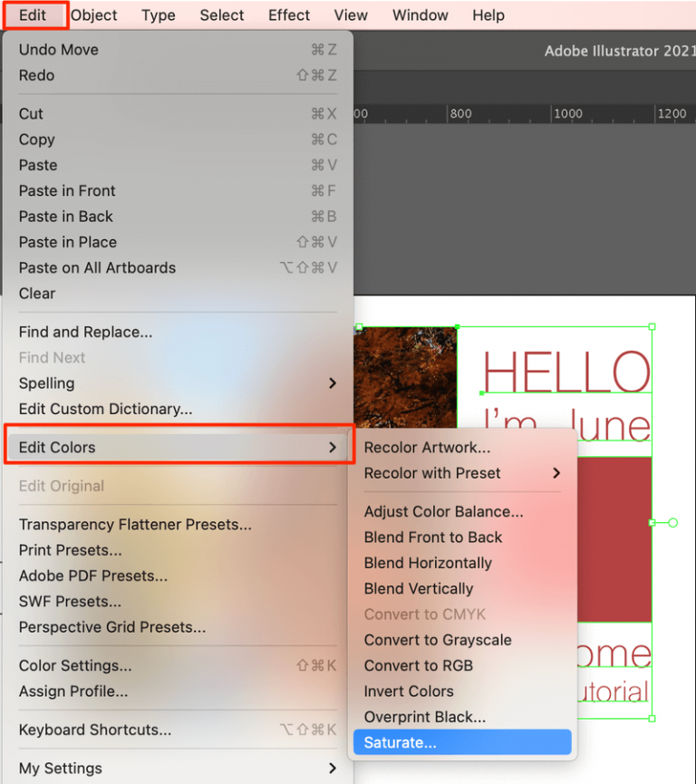Choose Blend Front to Back
The width and height of the screenshot is (696, 784).
[462, 537]
